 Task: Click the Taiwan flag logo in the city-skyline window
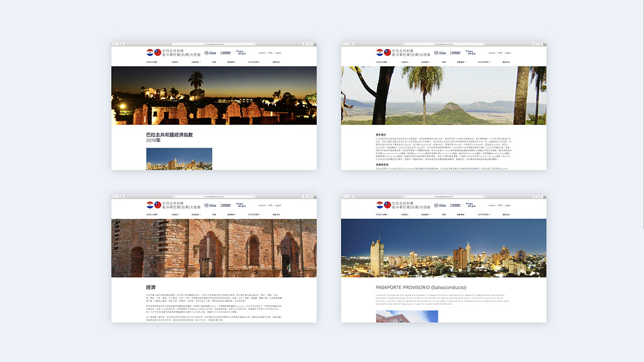click(x=387, y=205)
